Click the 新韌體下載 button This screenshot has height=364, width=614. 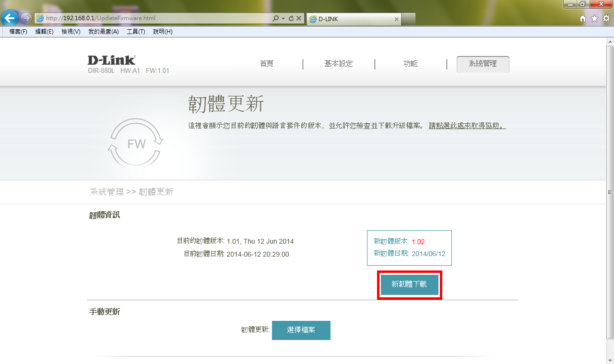(x=409, y=284)
